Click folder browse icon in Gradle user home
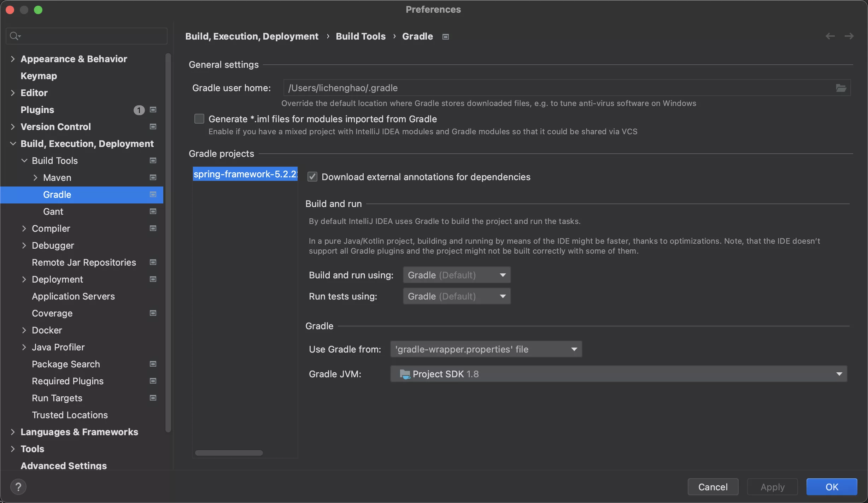 tap(841, 88)
